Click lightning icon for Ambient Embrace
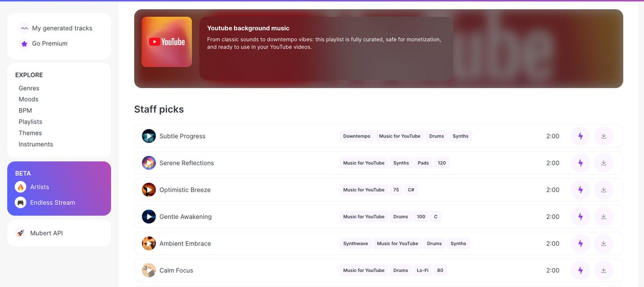This screenshot has width=644, height=287. click(580, 243)
